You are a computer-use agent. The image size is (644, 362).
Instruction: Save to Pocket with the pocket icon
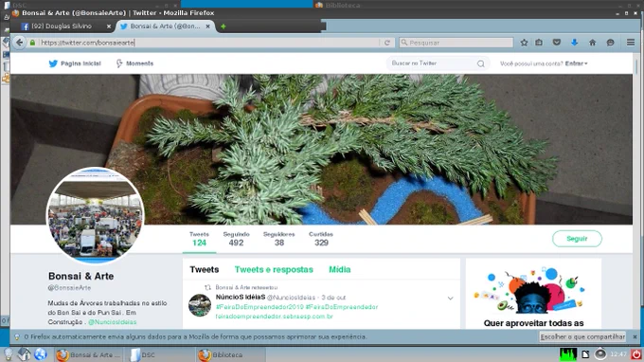pos(557,43)
